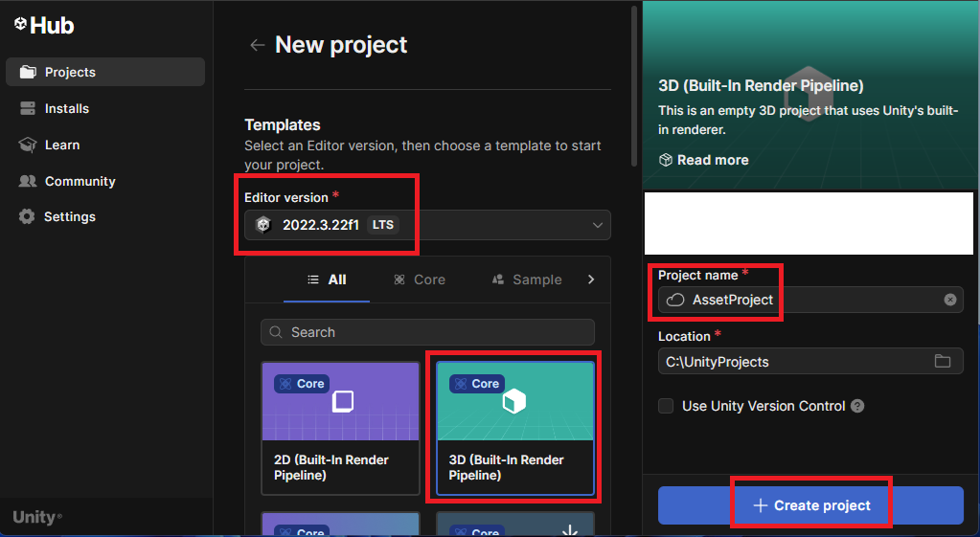Click the Community people icon
Screen dimensions: 980x537
28,181
